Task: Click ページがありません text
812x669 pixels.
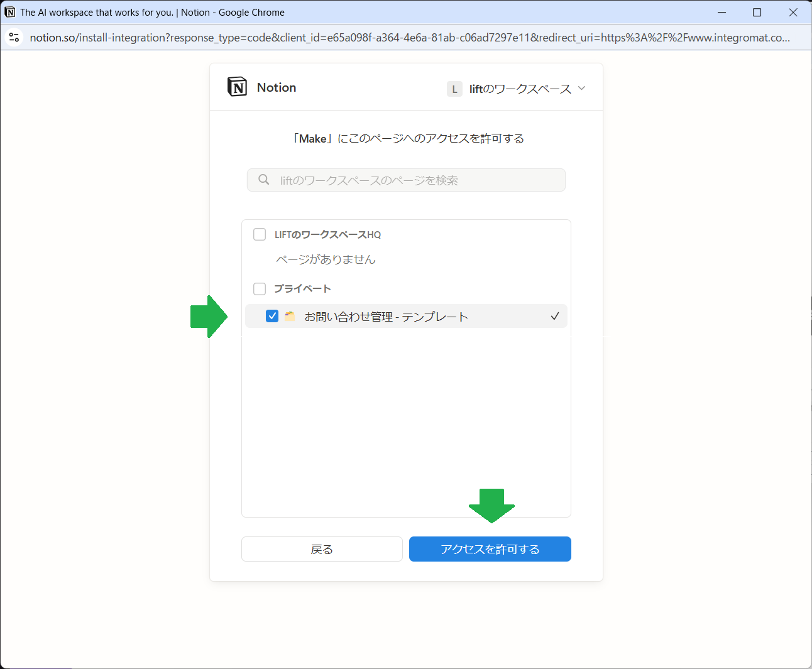Action: click(x=326, y=259)
